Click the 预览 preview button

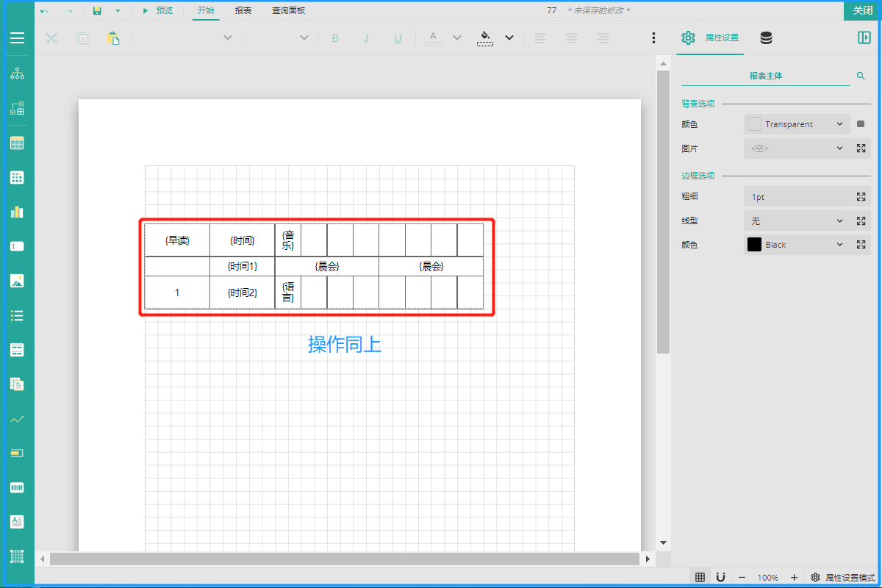click(158, 11)
